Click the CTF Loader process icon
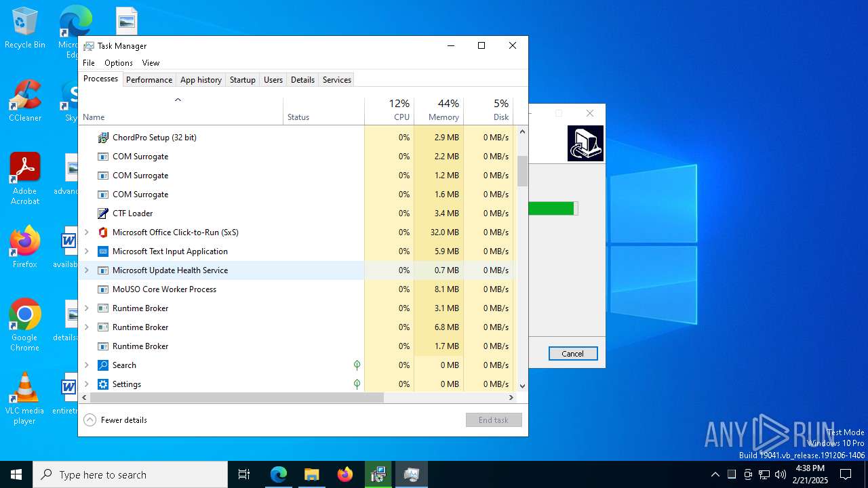This screenshot has width=868, height=488. [103, 213]
